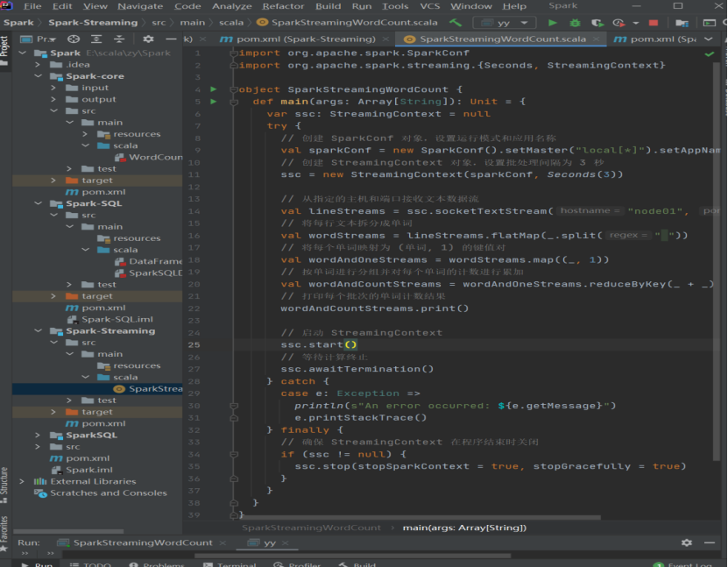
Task: Click SparkStreamingWordCount in bottom editor breadcrumb
Action: tap(311, 528)
